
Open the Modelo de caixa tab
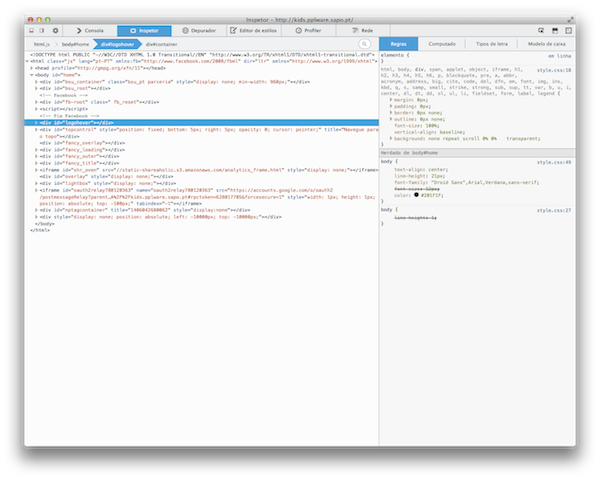[546, 44]
